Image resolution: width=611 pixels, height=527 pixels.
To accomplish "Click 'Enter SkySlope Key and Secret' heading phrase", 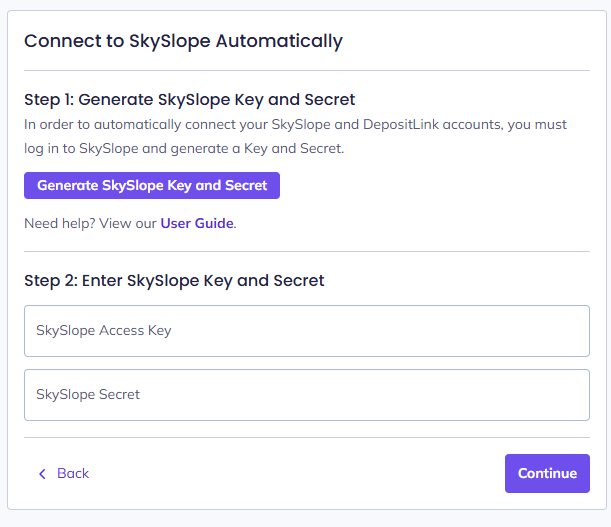I will click(x=203, y=281).
